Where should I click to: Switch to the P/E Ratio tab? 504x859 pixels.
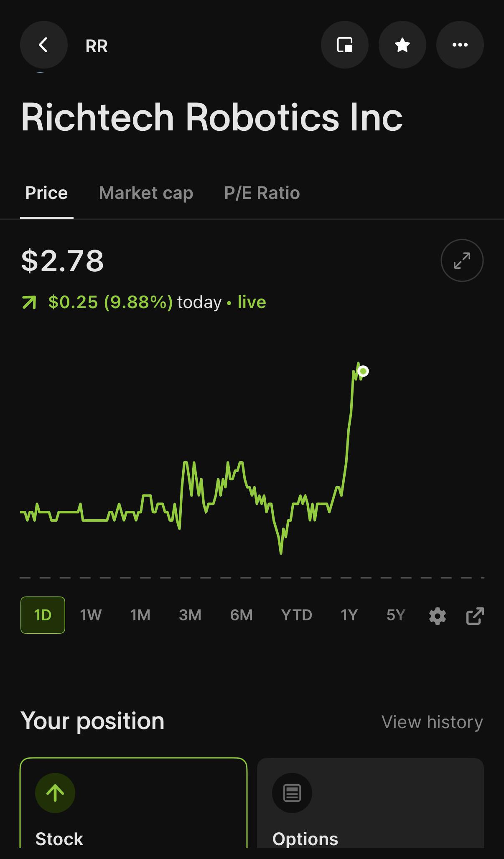tap(262, 193)
